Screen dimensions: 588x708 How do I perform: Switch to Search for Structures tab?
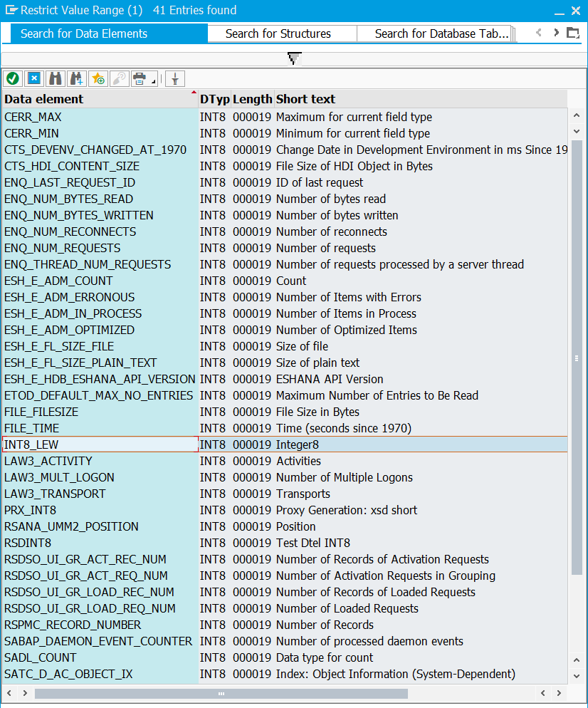pyautogui.click(x=278, y=33)
